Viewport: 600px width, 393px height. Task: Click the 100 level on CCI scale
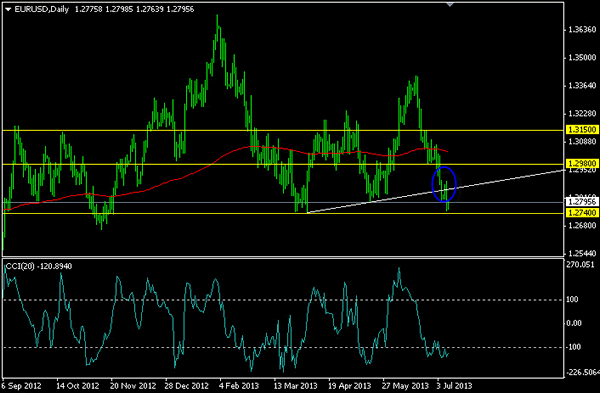point(572,300)
